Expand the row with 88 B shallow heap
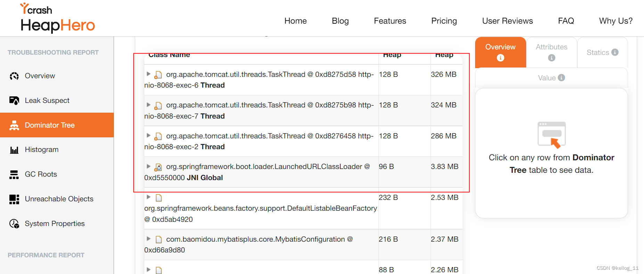This screenshot has height=274, width=644. point(148,269)
